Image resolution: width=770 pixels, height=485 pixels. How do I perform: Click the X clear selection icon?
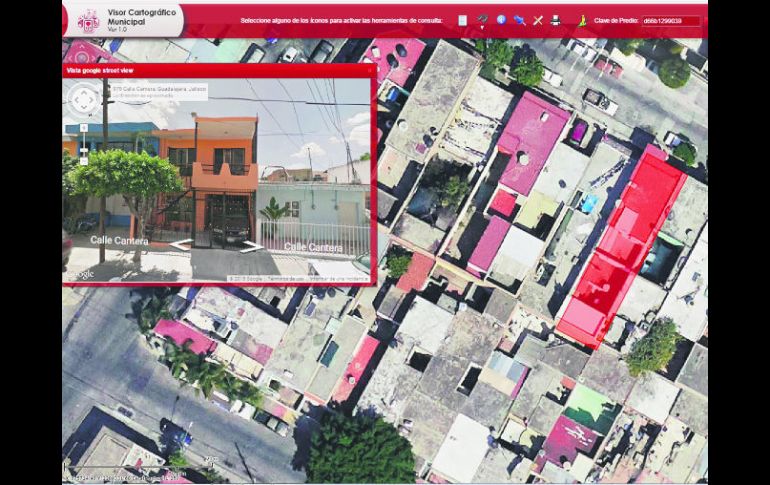pyautogui.click(x=537, y=20)
